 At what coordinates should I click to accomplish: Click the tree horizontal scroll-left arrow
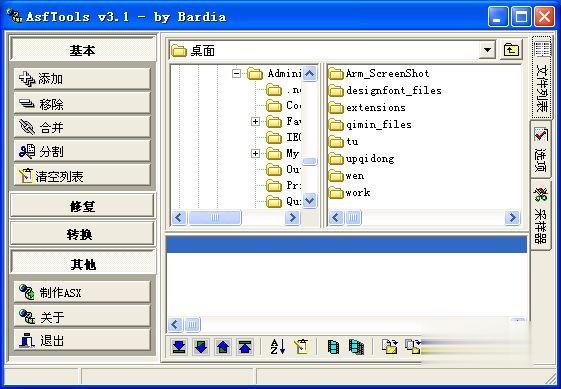[x=179, y=217]
